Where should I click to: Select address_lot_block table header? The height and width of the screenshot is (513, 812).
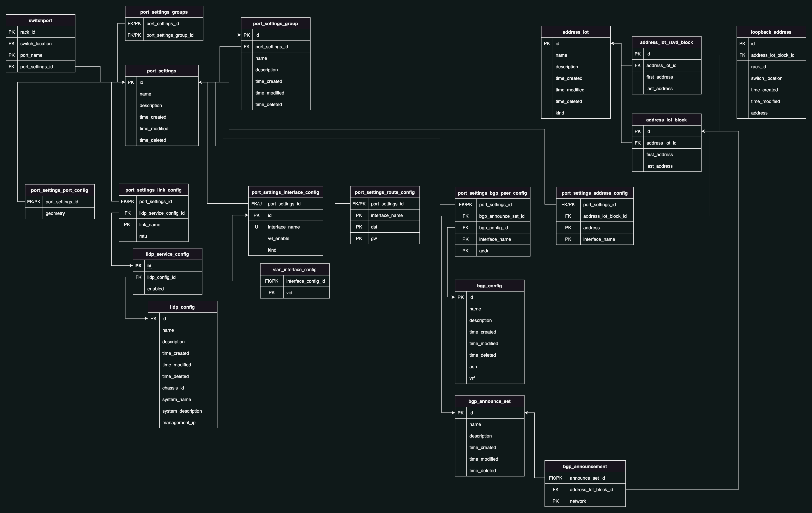(x=666, y=119)
